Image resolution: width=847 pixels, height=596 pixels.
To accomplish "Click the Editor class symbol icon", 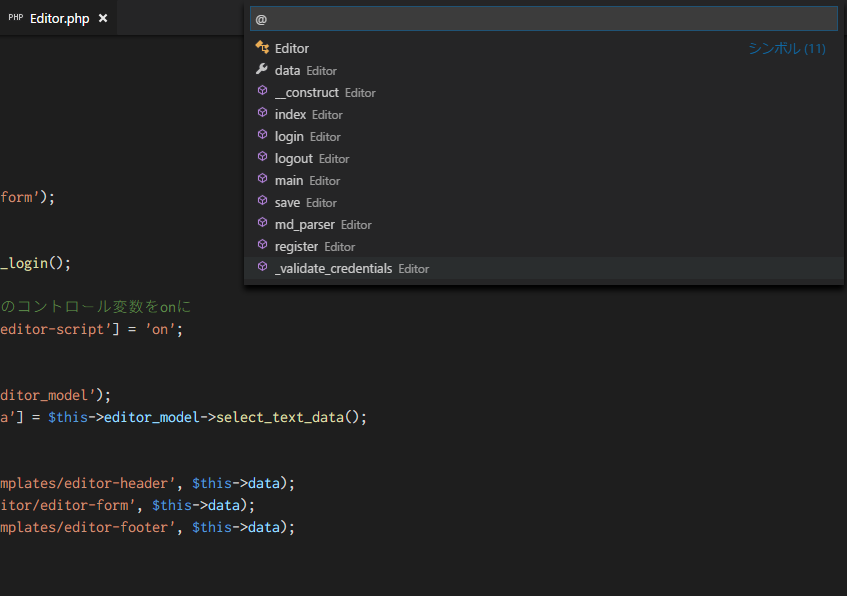I will click(263, 48).
